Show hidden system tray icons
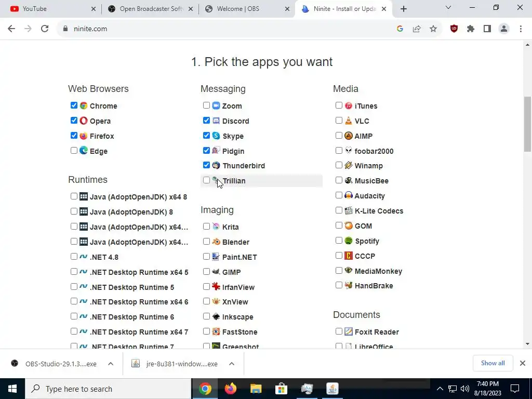This screenshot has height=399, width=532. coord(440,389)
